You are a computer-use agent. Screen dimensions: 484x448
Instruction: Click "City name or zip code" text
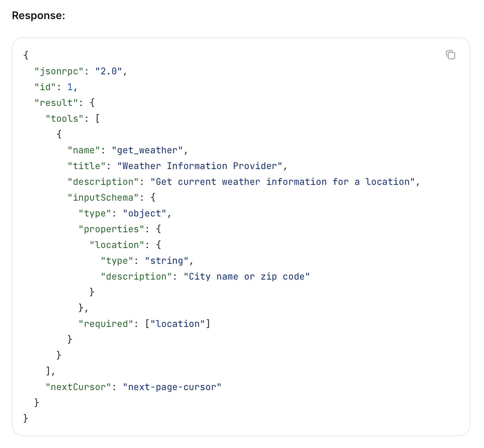click(x=247, y=277)
